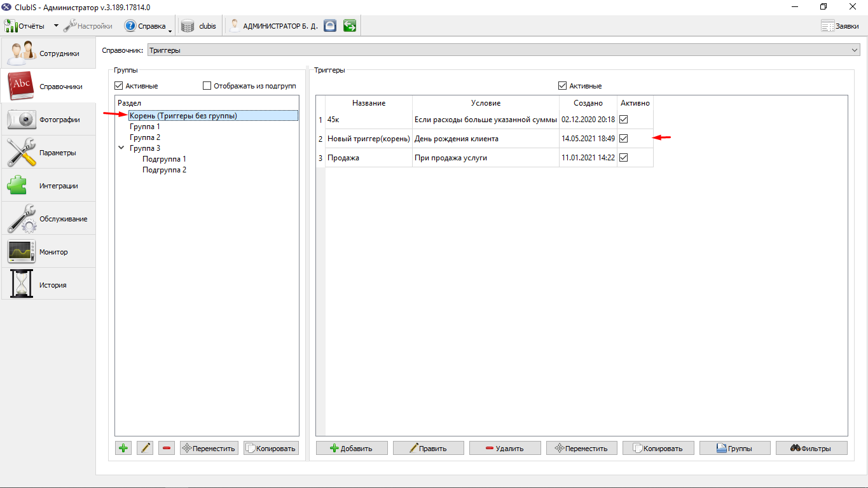
Task: Open the Заявки requests panel
Action: coord(840,26)
